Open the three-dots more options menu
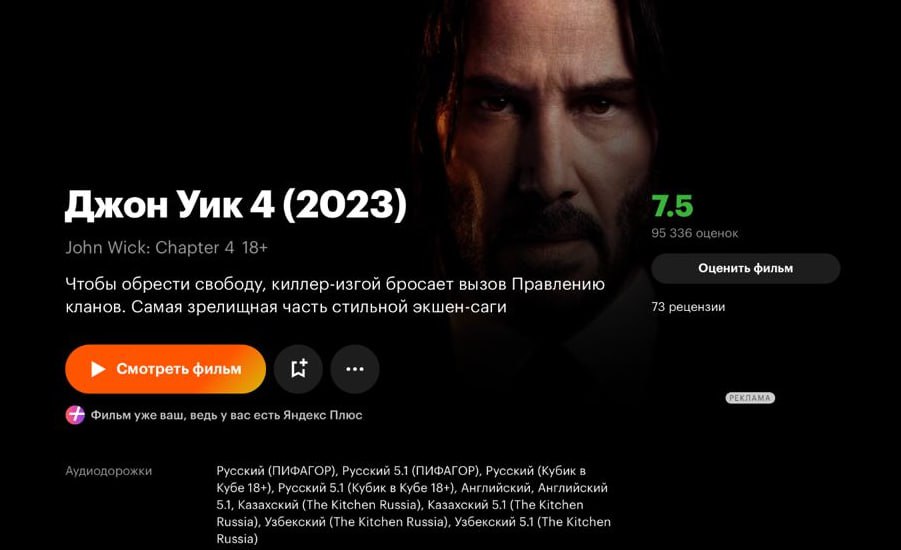This screenshot has height=550, width=901. pyautogui.click(x=355, y=369)
